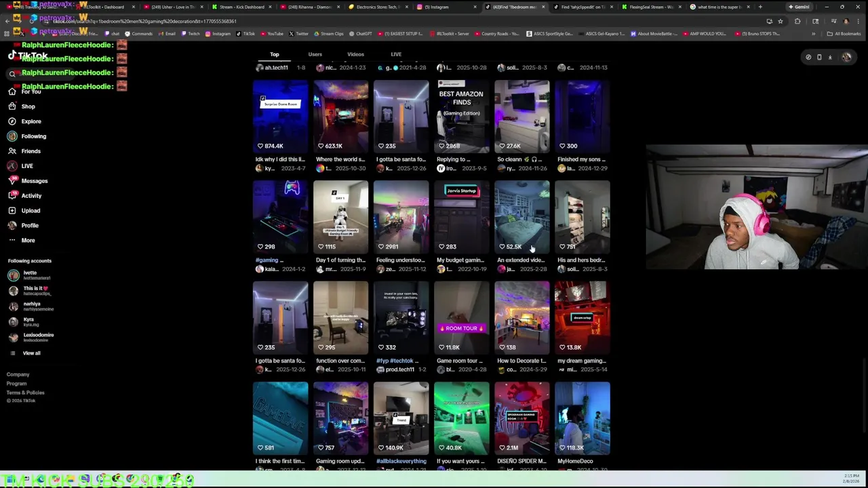The image size is (868, 488).
Task: Open TikTok profile avatar in top-right pill
Action: tap(846, 58)
